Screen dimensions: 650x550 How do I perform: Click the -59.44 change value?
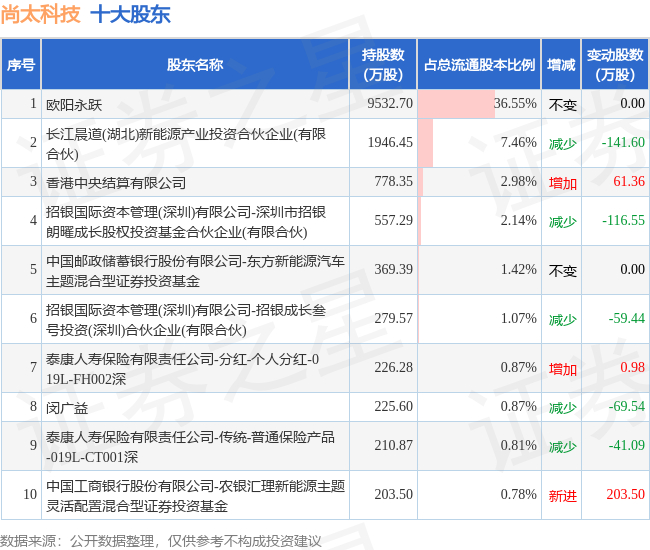click(626, 318)
